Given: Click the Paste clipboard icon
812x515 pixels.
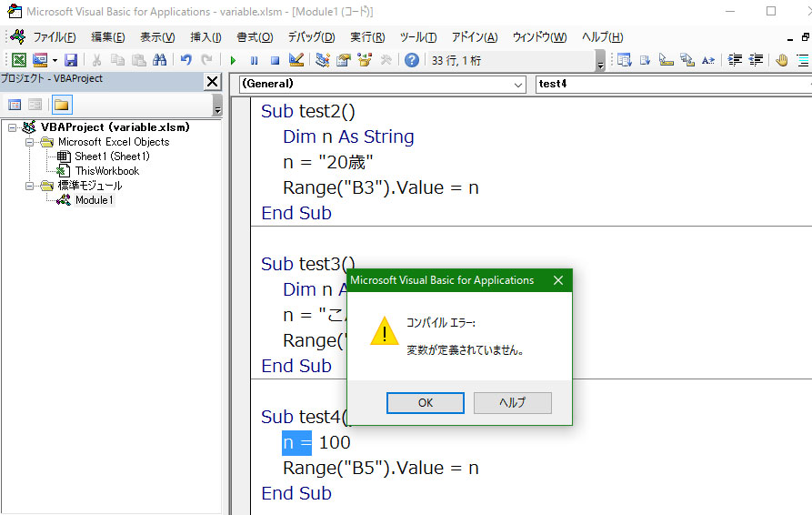Looking at the screenshot, I should click(x=138, y=60).
